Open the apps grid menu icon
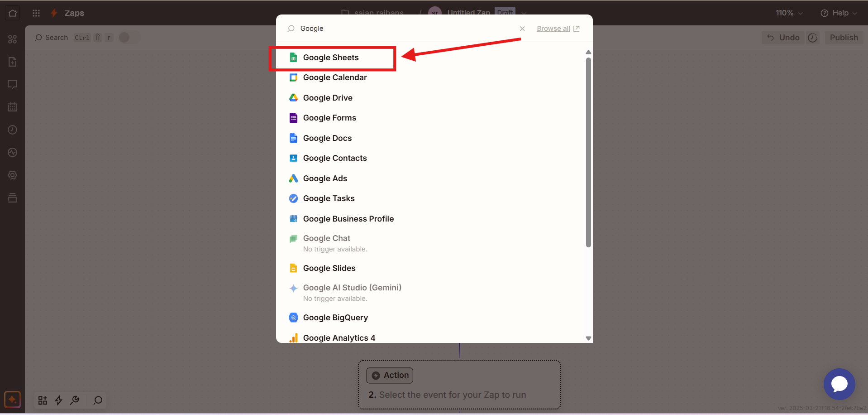This screenshot has width=868, height=415. pyautogui.click(x=36, y=13)
